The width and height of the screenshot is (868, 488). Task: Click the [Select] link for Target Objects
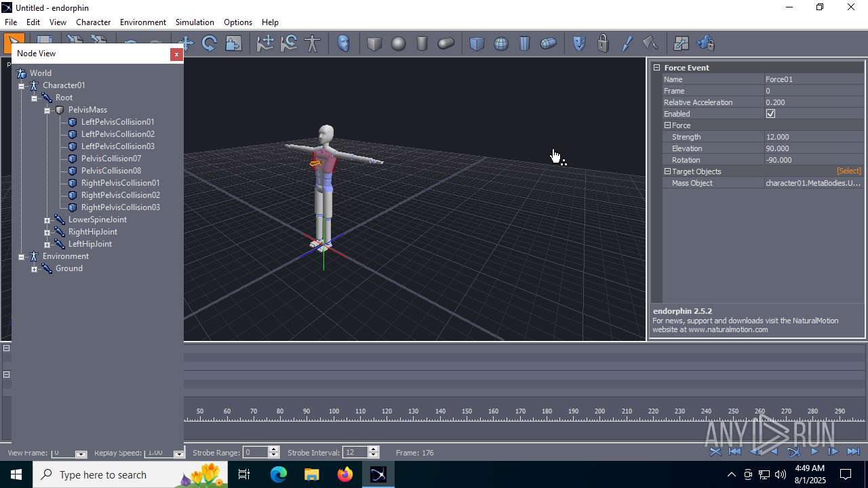848,171
